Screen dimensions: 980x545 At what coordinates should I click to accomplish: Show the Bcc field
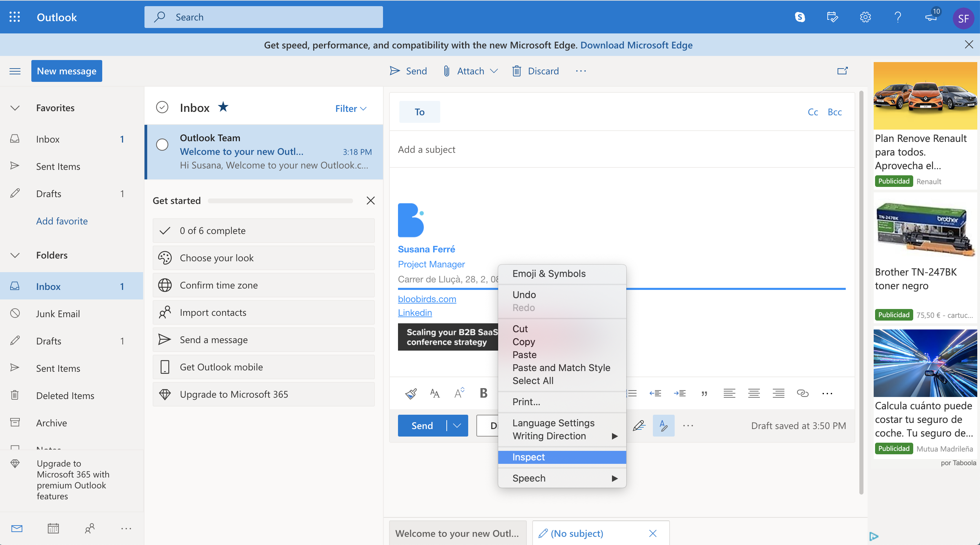(x=835, y=112)
